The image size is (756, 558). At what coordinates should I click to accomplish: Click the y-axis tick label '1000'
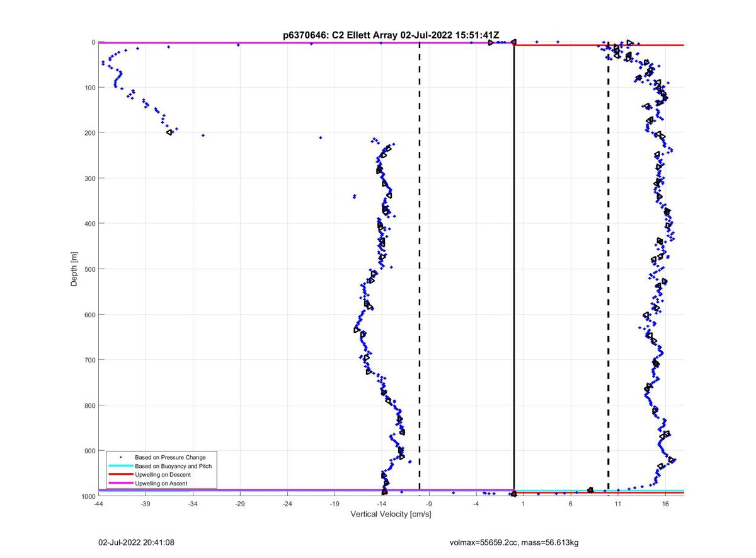[x=88, y=496]
